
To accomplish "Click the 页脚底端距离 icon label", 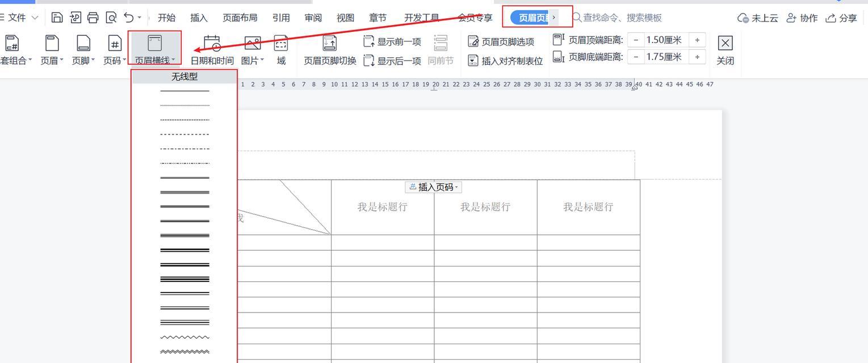I will (x=559, y=57).
